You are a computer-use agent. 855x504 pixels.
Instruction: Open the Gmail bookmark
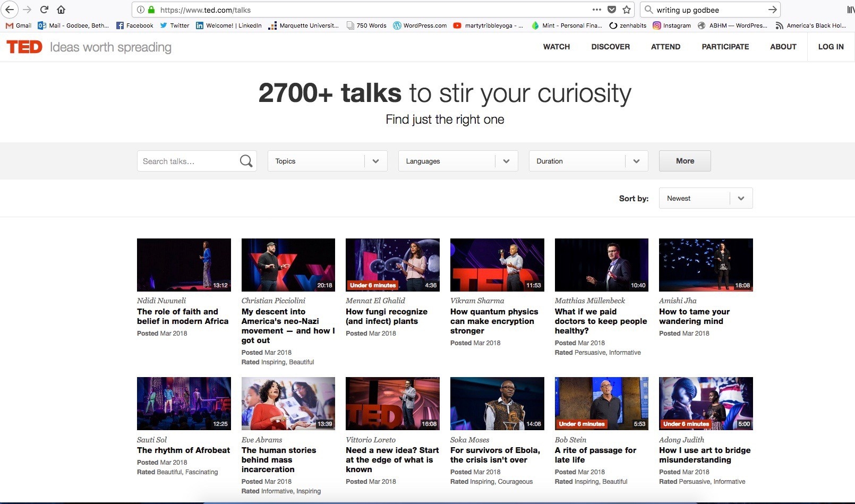click(19, 25)
